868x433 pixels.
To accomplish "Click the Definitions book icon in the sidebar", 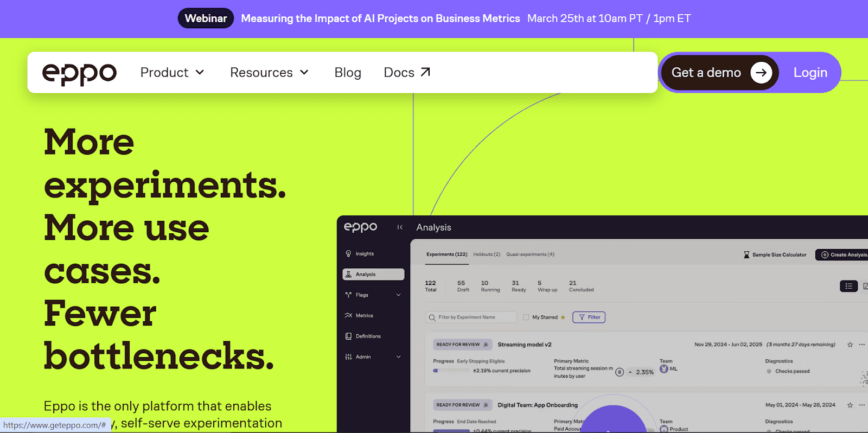I will (348, 336).
